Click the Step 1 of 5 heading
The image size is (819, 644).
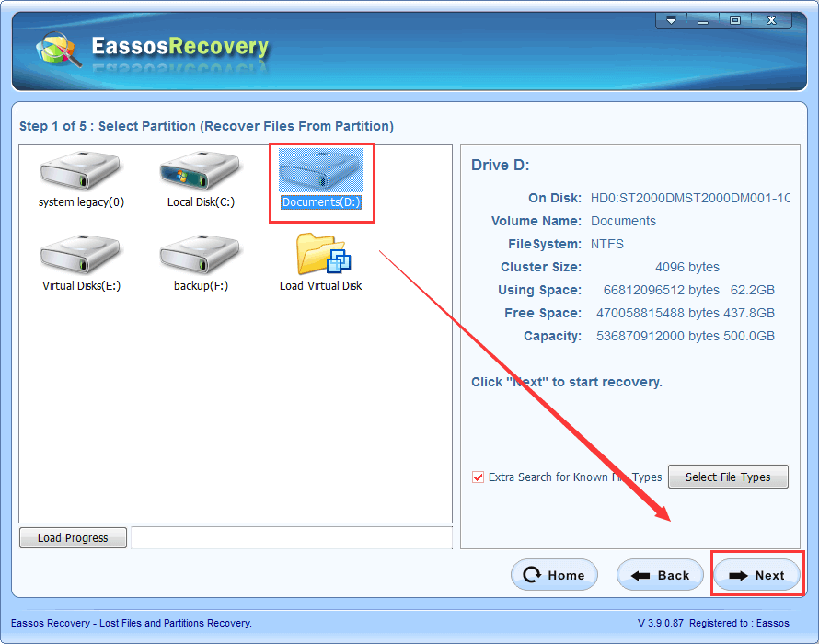(x=207, y=126)
